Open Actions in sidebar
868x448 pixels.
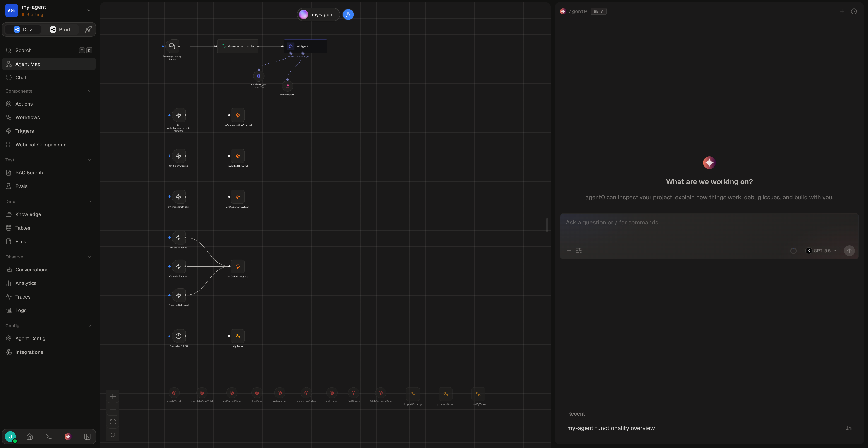[x=49, y=104]
